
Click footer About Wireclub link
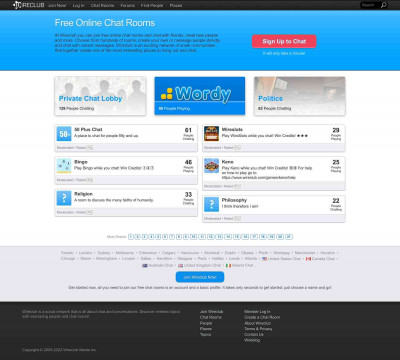257,323
